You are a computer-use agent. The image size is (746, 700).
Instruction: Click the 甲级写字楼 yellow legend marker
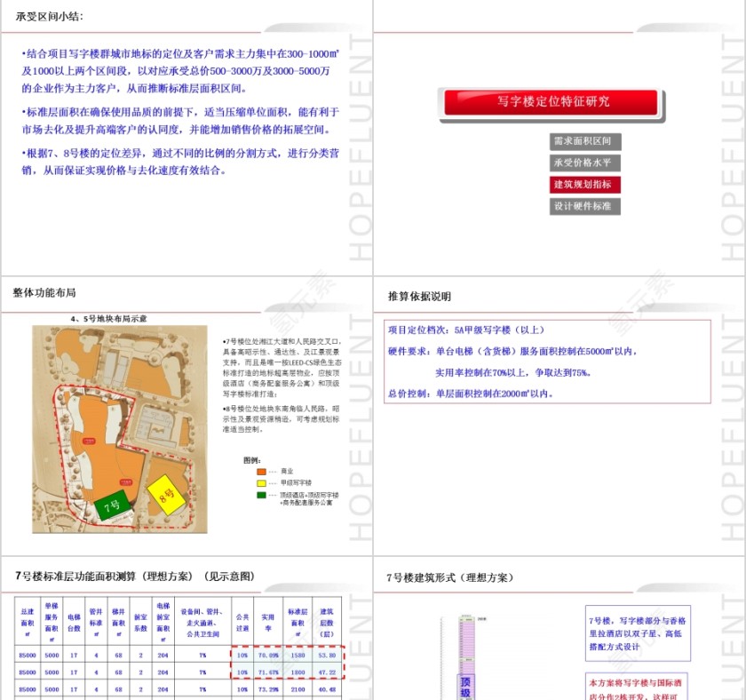261,483
